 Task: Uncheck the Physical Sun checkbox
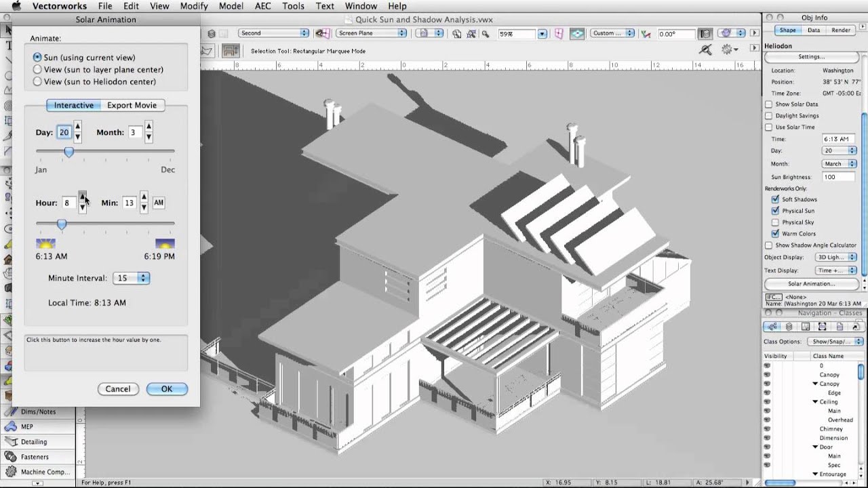[775, 211]
